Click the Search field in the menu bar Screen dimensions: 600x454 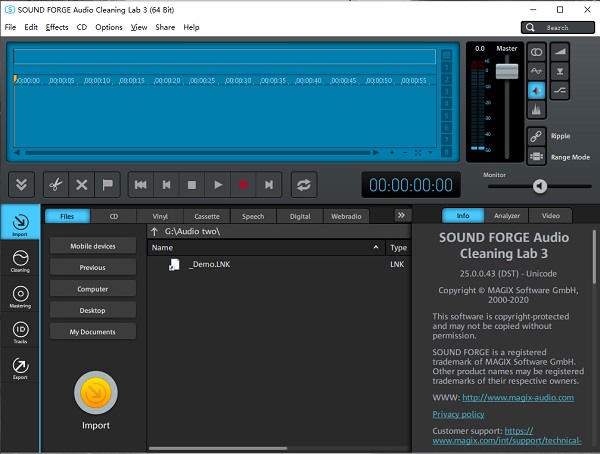coord(558,28)
